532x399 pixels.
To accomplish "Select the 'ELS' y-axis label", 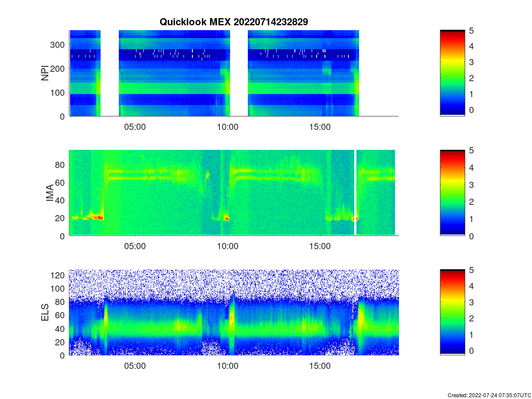I will 45,313.
